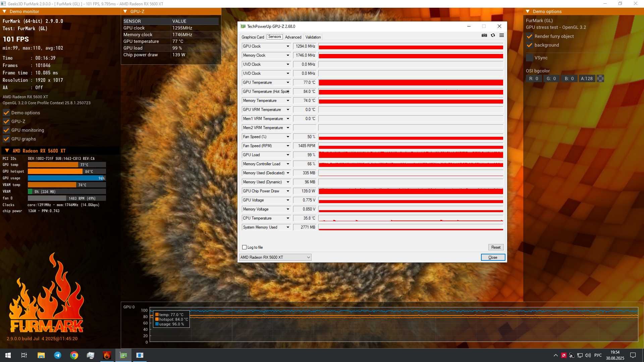Open Telegram from the taskbar
644x362 pixels.
pyautogui.click(x=58, y=355)
